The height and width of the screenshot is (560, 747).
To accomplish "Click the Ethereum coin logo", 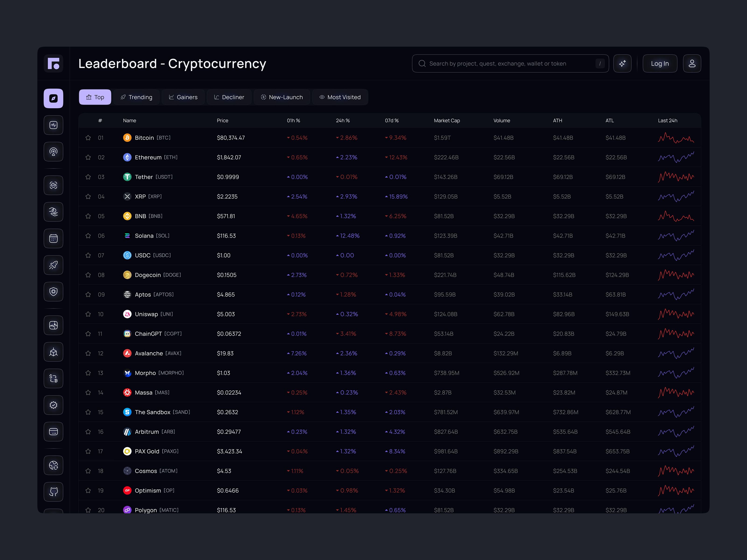I will click(x=127, y=157).
